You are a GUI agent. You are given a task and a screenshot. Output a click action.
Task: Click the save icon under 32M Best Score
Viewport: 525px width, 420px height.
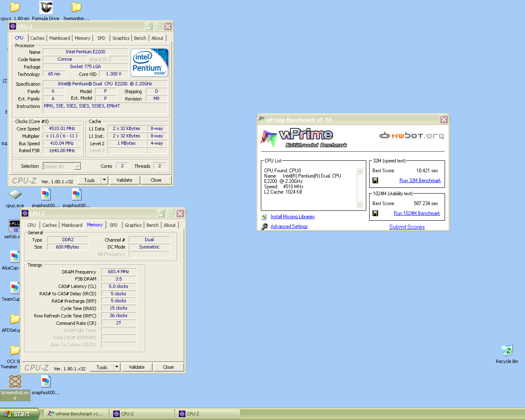[x=375, y=180]
